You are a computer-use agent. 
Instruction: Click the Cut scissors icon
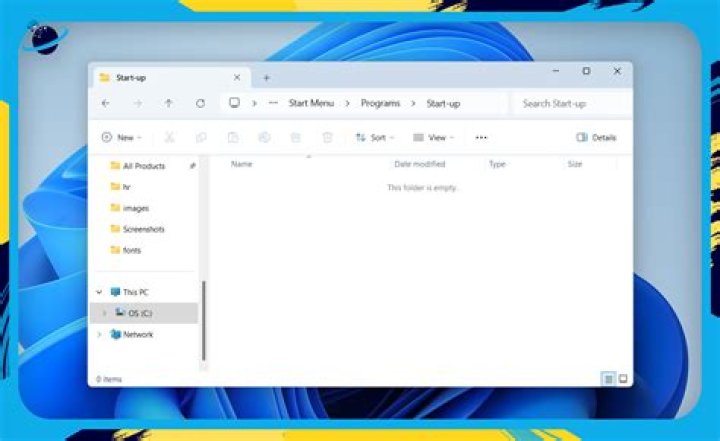pos(169,137)
